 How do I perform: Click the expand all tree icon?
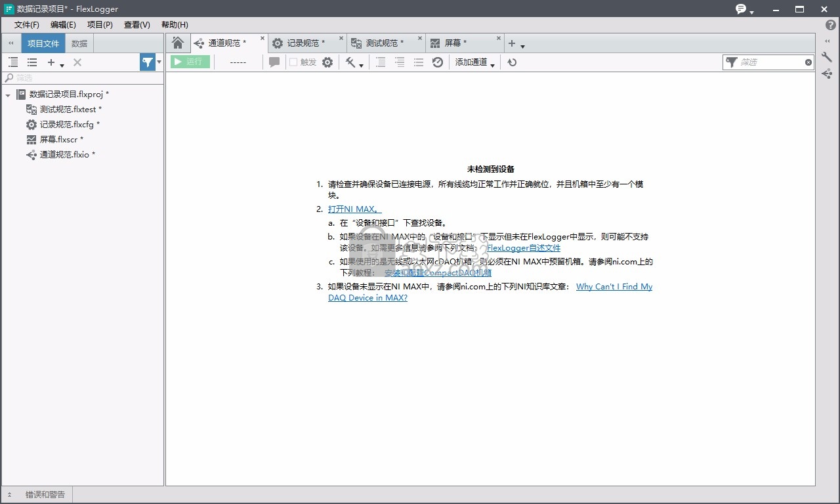(x=13, y=62)
